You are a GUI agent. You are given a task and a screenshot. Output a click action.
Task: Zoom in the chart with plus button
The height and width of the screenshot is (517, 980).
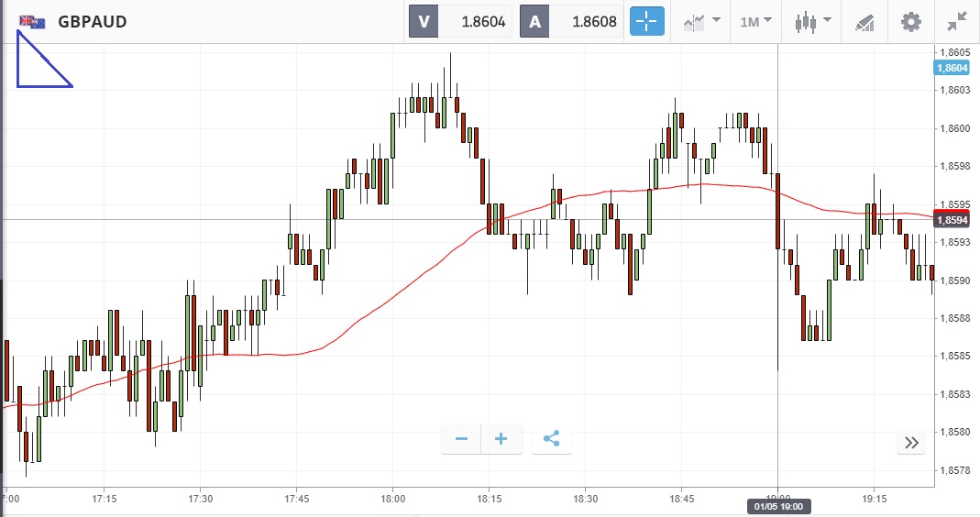coord(501,439)
